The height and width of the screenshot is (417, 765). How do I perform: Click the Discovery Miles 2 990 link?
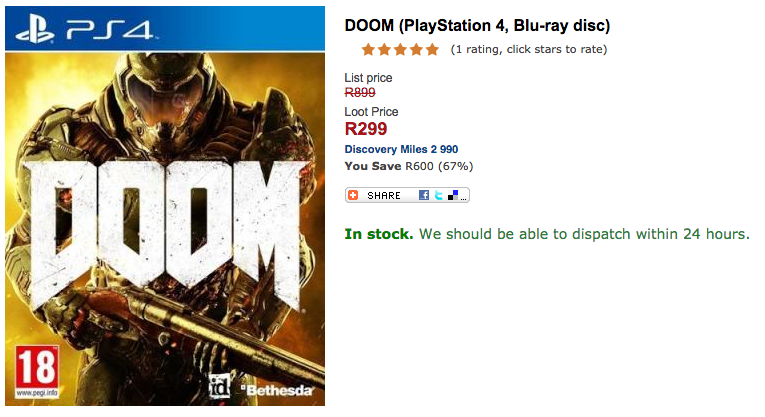[x=401, y=149]
